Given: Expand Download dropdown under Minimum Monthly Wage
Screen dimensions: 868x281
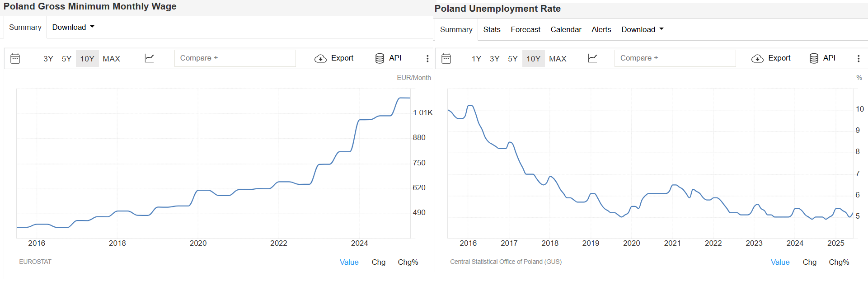Looking at the screenshot, I should click(73, 27).
